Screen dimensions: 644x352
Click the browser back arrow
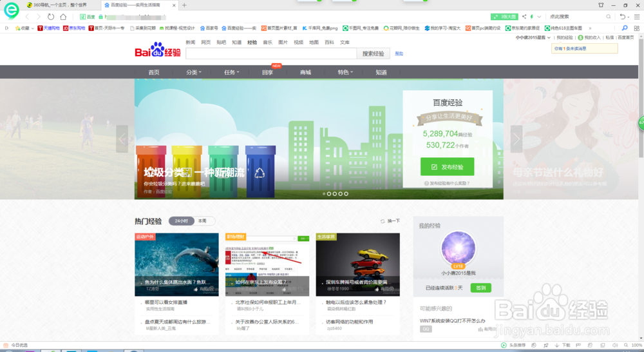pos(27,17)
